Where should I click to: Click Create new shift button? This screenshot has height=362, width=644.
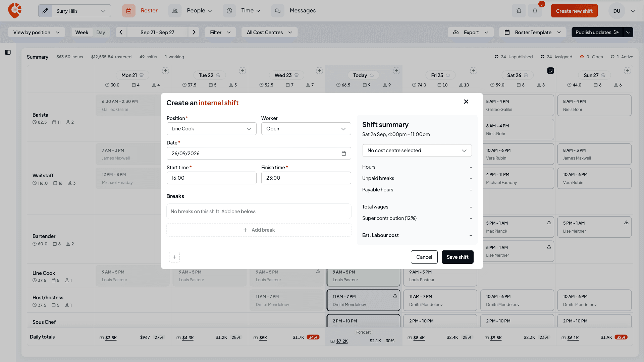point(574,11)
